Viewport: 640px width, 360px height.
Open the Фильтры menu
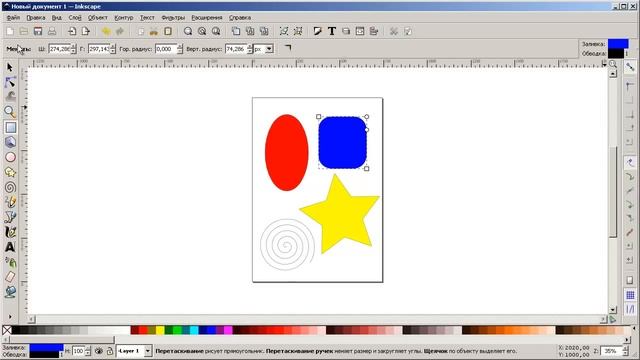pyautogui.click(x=173, y=18)
